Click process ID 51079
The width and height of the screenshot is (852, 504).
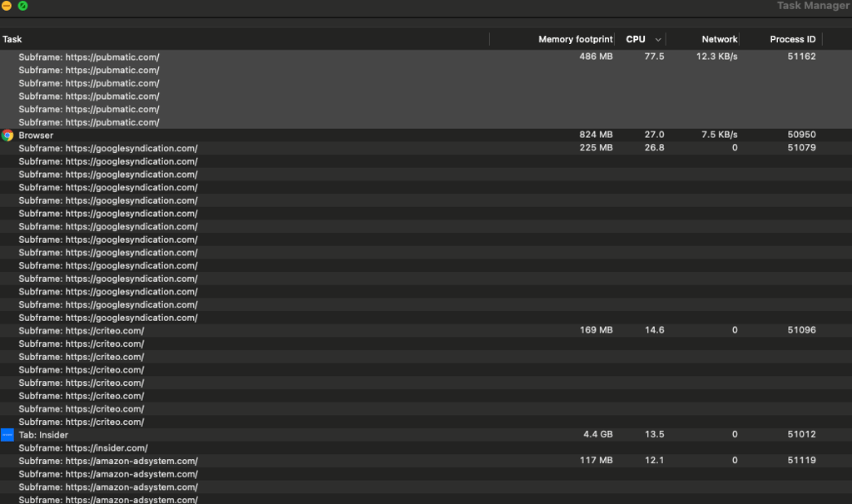tap(801, 148)
